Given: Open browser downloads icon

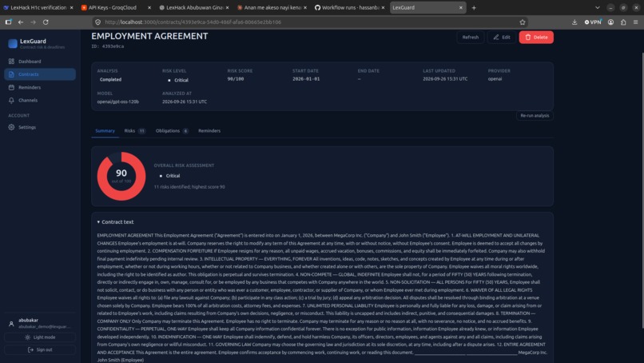Looking at the screenshot, I should (574, 22).
